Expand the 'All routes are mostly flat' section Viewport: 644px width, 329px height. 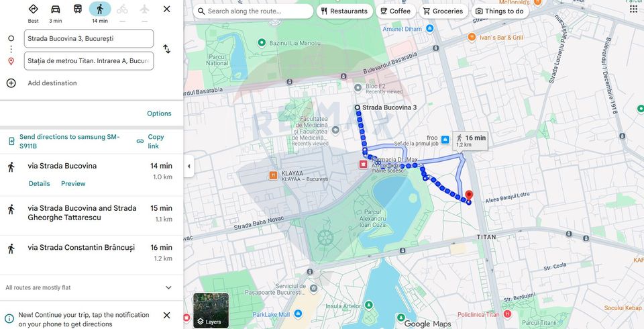click(x=168, y=287)
